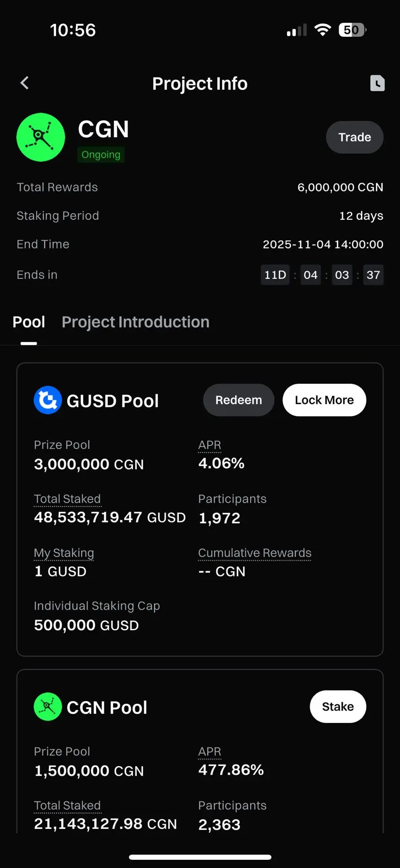Tap the Wi-Fi status icon
The width and height of the screenshot is (400, 868).
coord(322,30)
